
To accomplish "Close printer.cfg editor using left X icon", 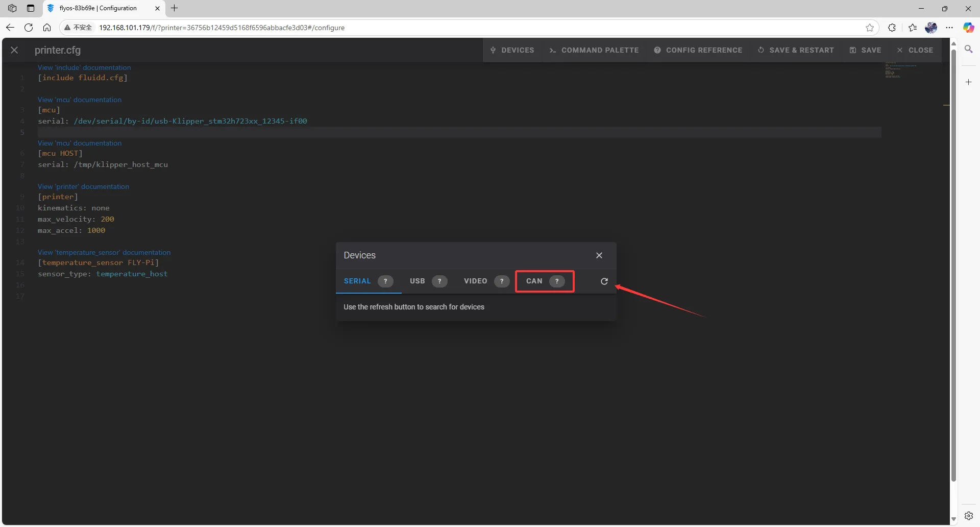I will (14, 50).
